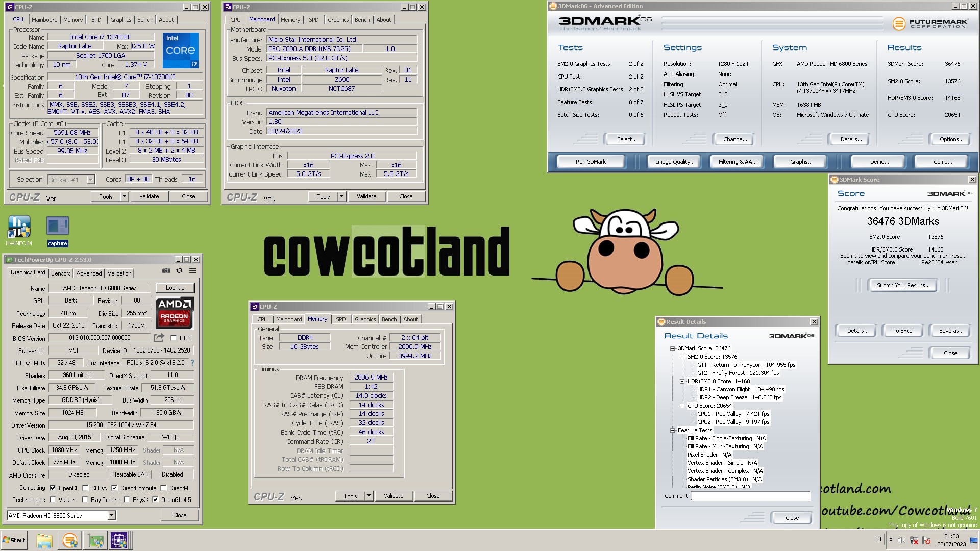Image resolution: width=980 pixels, height=551 pixels.
Task: Open Tools dropdown arrow in CPU-Z CPU window
Action: 124,196
